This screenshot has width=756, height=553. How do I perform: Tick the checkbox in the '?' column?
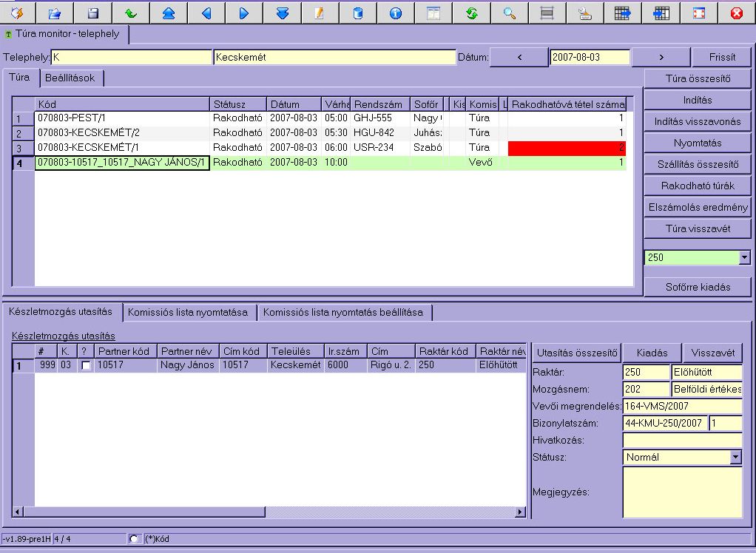click(87, 365)
